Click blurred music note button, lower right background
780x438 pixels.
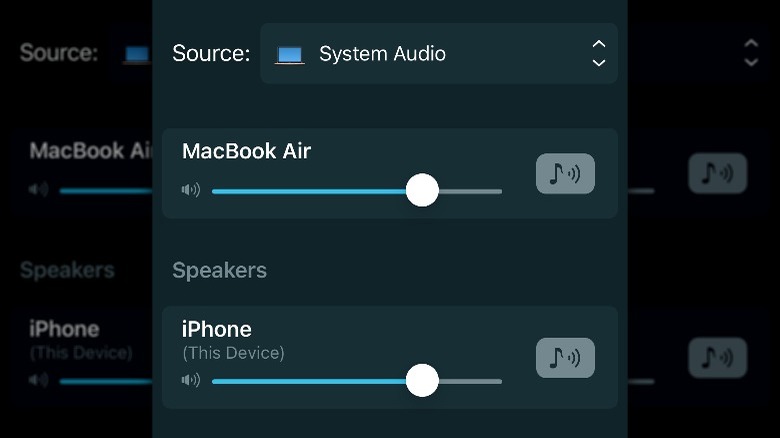click(717, 358)
